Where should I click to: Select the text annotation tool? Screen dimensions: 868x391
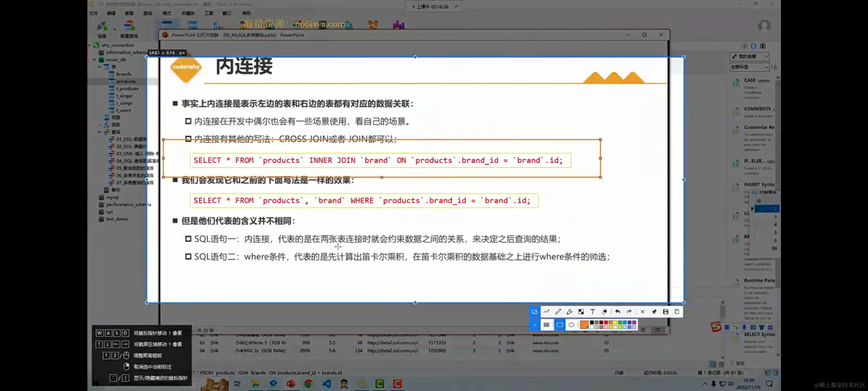coord(592,312)
